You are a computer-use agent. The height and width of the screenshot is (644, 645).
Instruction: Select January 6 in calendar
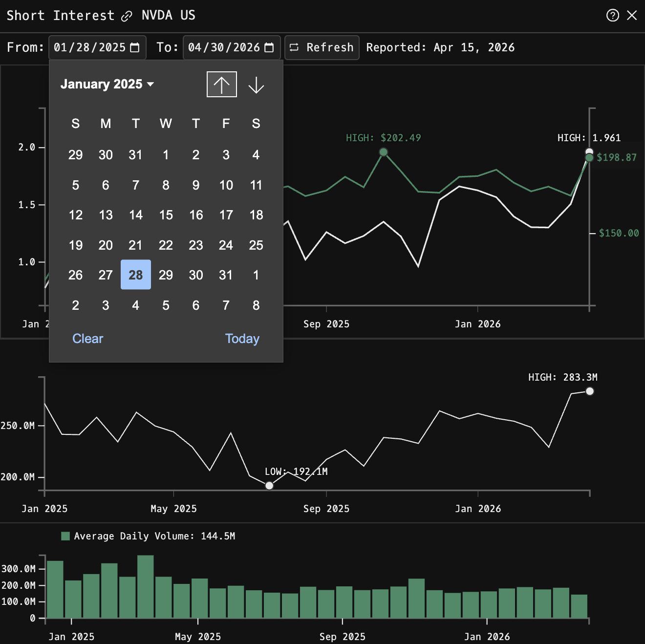(x=106, y=185)
